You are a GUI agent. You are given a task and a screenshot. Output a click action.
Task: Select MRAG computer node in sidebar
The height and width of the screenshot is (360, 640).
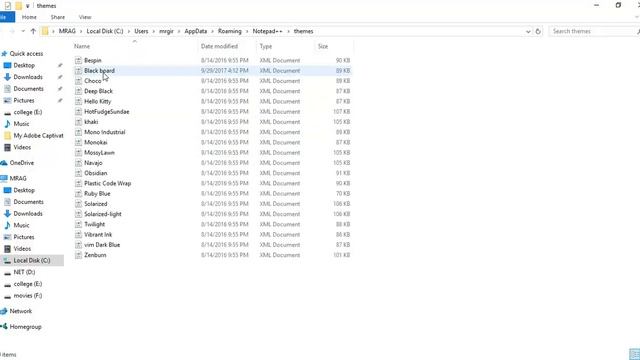tap(18, 178)
